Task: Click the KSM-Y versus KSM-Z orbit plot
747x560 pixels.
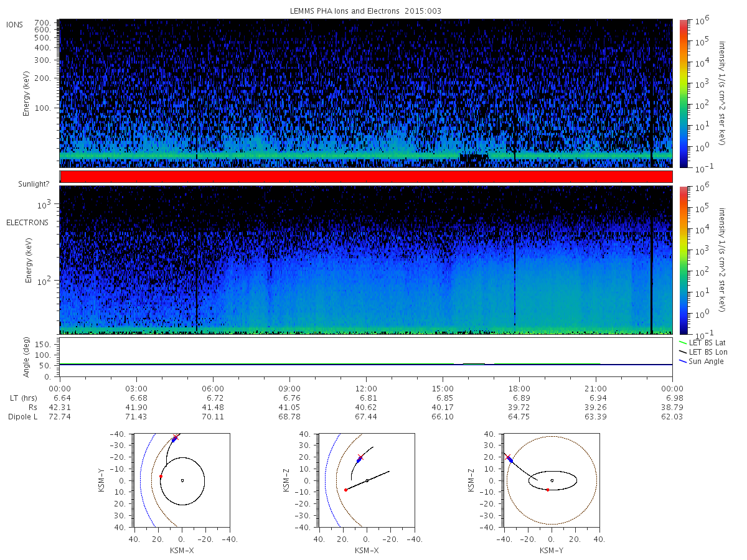Action: pyautogui.click(x=552, y=480)
